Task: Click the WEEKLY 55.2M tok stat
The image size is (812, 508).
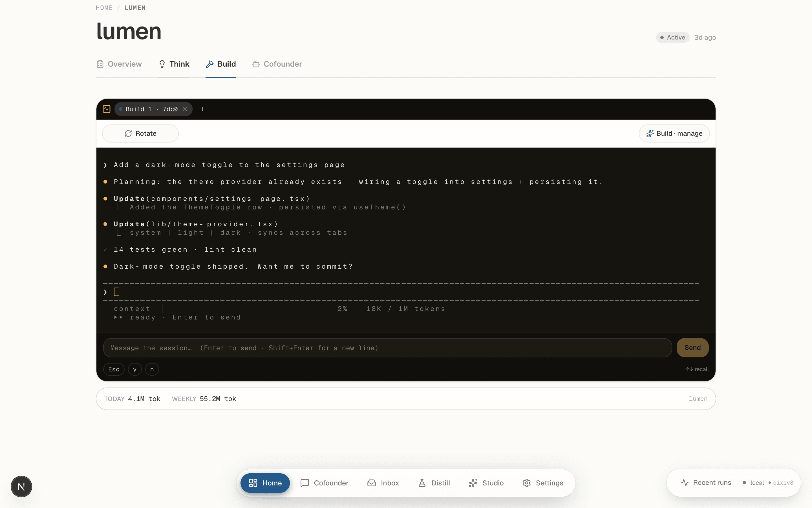Action: coord(204,399)
